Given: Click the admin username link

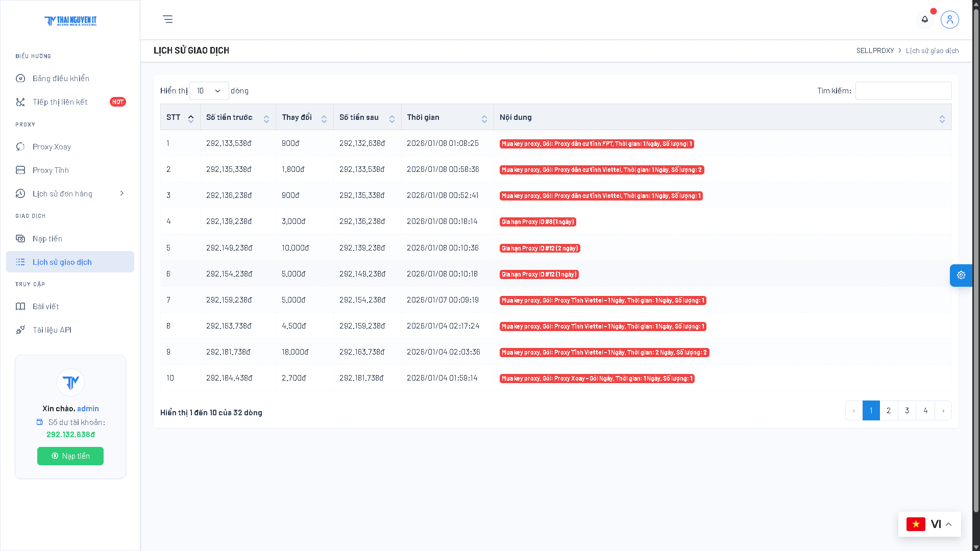Looking at the screenshot, I should click(x=88, y=408).
